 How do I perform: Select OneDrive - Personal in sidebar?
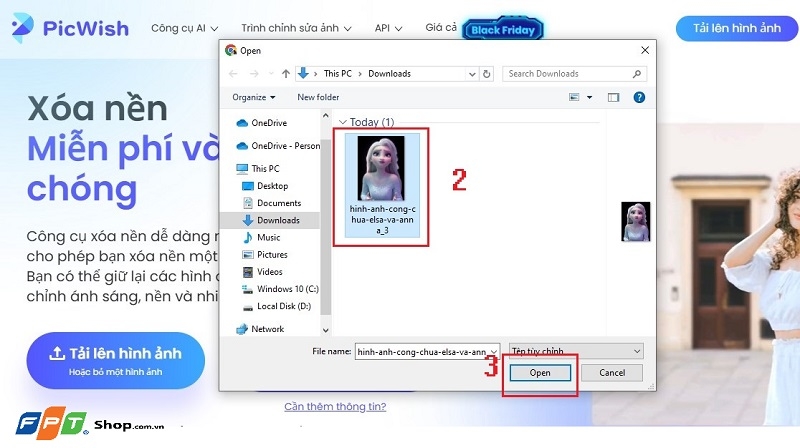tap(279, 146)
